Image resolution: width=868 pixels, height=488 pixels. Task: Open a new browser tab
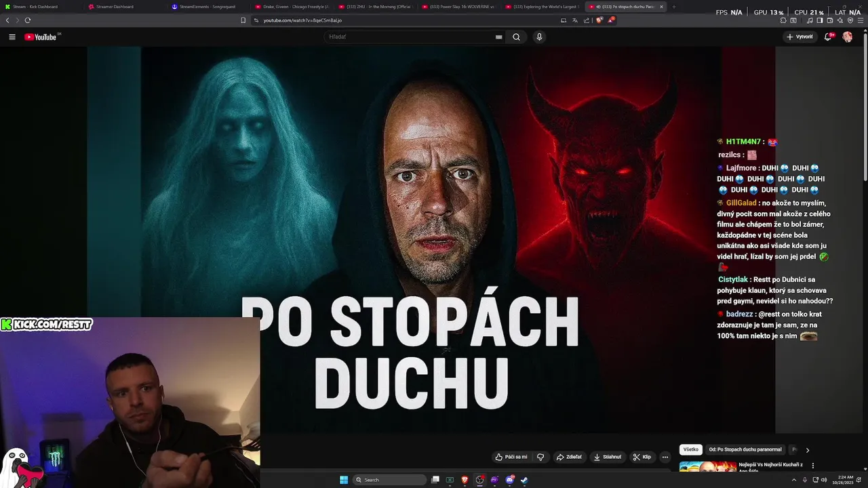point(673,7)
